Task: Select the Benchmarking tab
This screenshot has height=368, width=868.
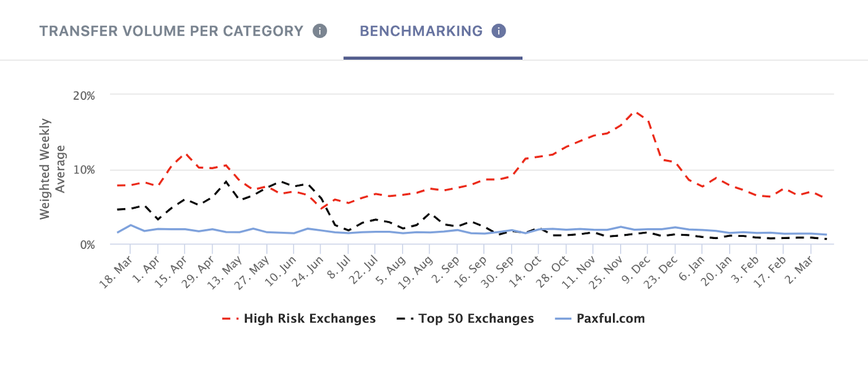Action: click(x=421, y=31)
